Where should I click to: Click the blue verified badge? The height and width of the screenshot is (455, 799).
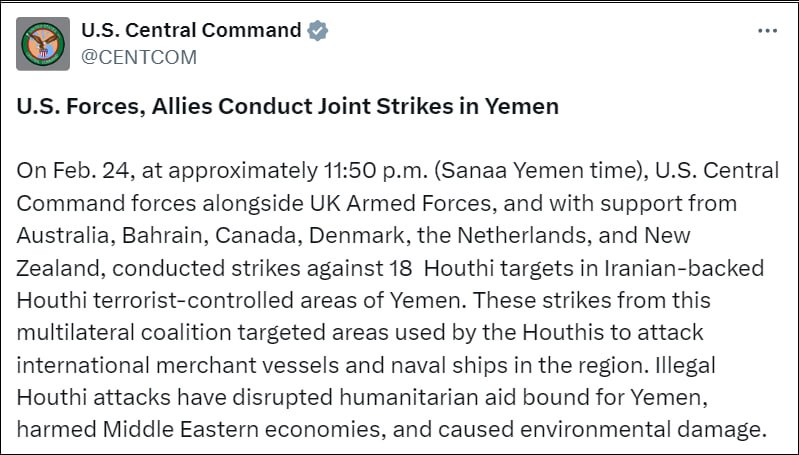click(x=318, y=31)
